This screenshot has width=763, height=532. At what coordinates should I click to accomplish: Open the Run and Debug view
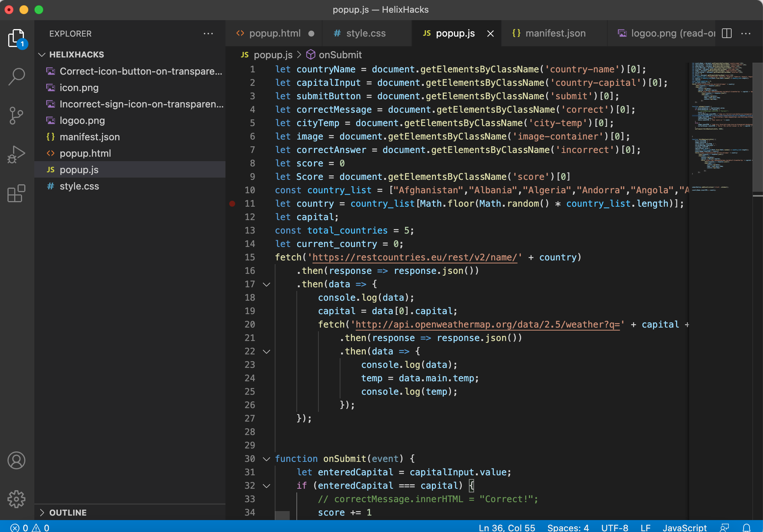click(16, 154)
